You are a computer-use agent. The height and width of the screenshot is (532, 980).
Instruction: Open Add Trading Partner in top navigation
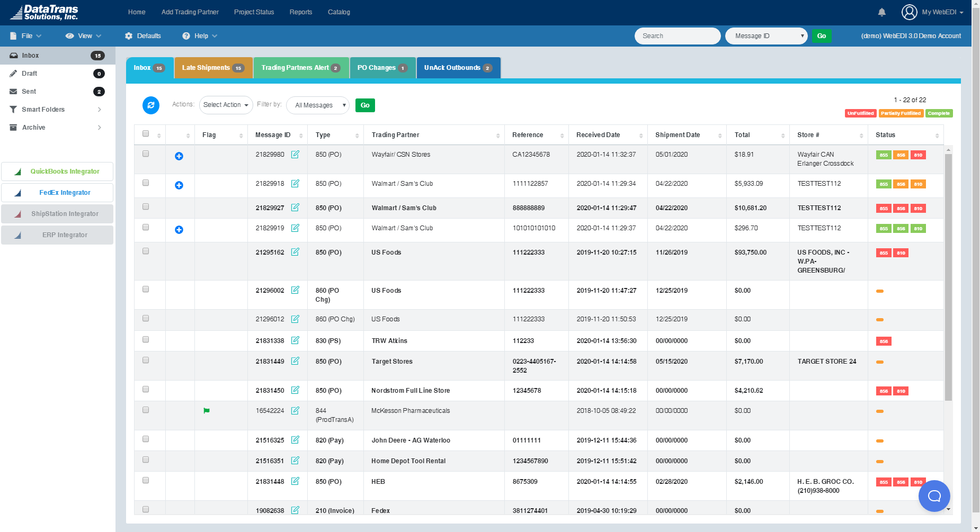pyautogui.click(x=190, y=12)
